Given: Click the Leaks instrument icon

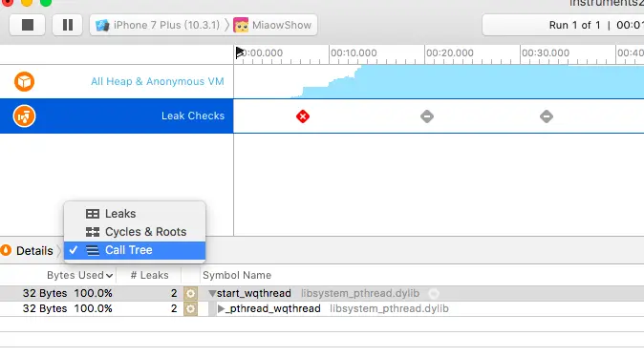Looking at the screenshot, I should click(24, 116).
